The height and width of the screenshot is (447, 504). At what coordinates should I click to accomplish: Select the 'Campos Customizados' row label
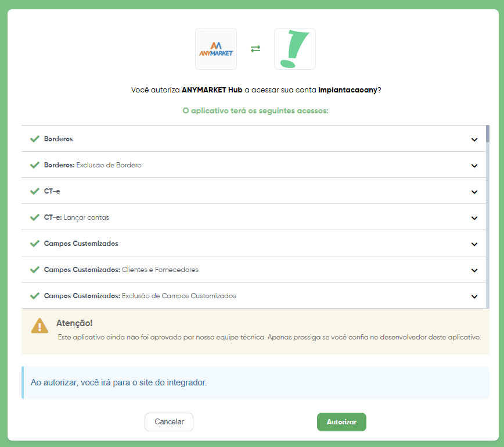[81, 244]
